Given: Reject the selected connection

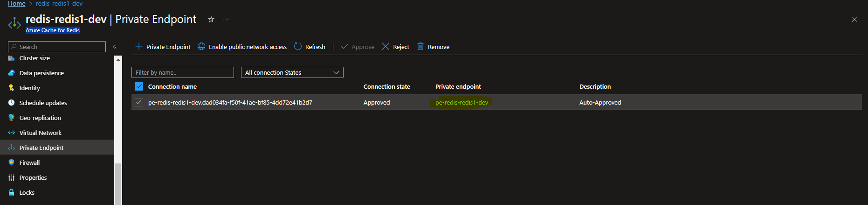Looking at the screenshot, I should click(x=395, y=47).
